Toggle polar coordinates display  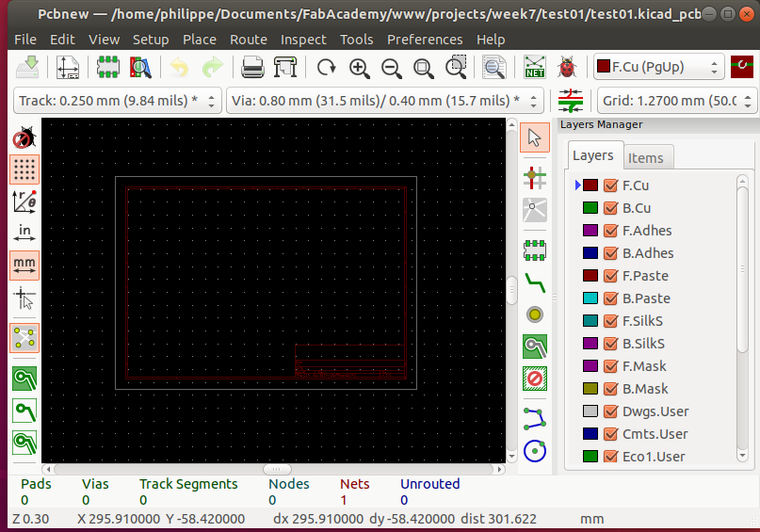[x=24, y=202]
